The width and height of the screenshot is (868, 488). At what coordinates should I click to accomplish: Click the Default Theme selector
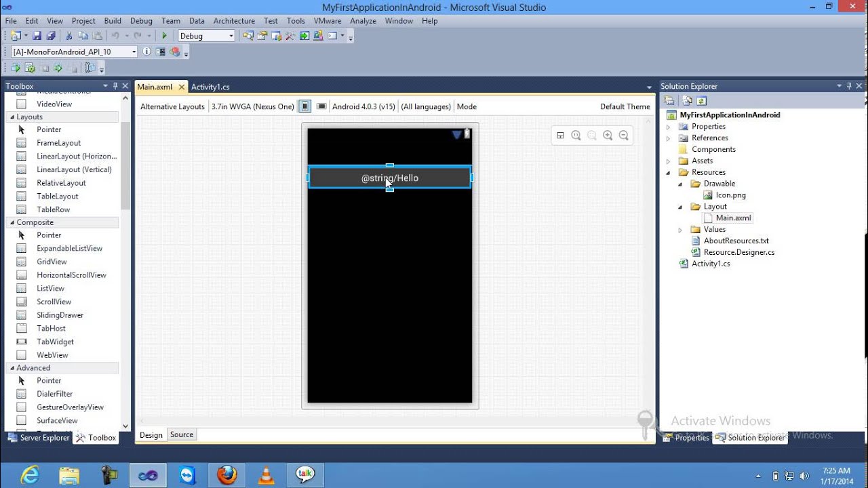625,106
